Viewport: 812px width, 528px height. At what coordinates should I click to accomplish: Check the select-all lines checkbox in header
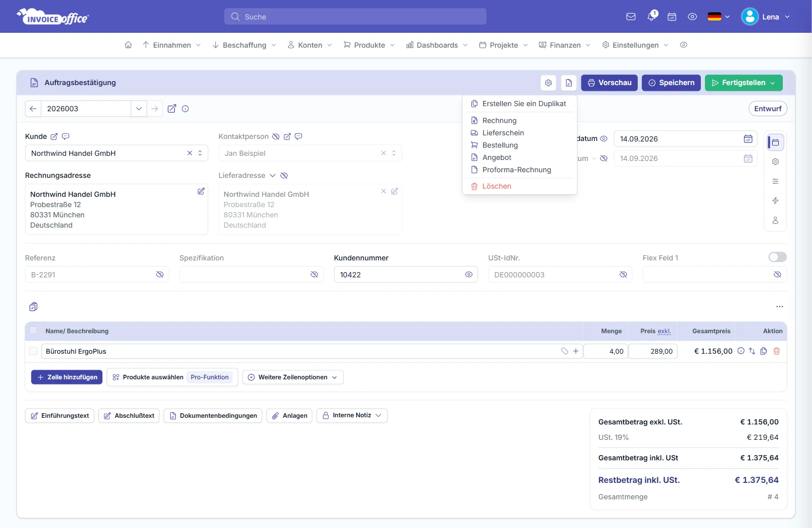(x=33, y=331)
